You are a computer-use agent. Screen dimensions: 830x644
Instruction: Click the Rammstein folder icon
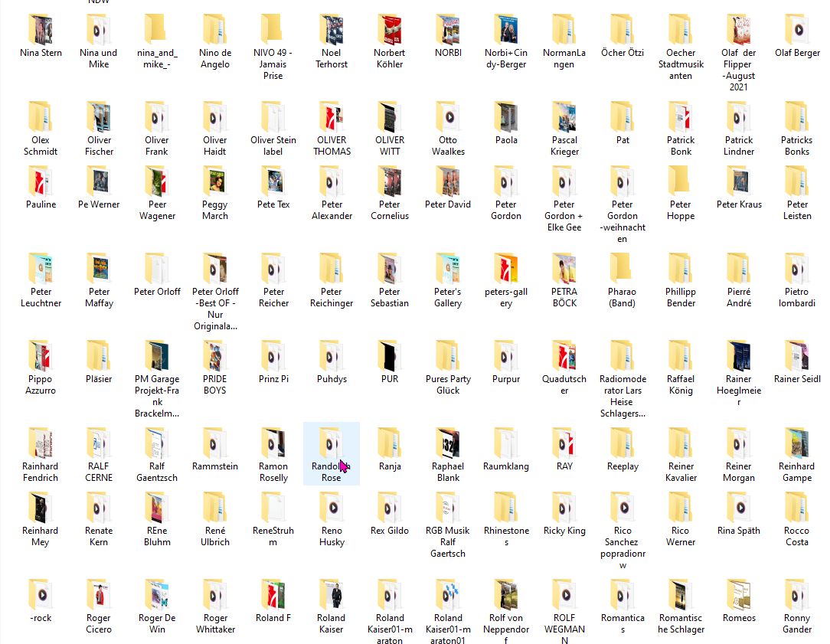pyautogui.click(x=215, y=443)
